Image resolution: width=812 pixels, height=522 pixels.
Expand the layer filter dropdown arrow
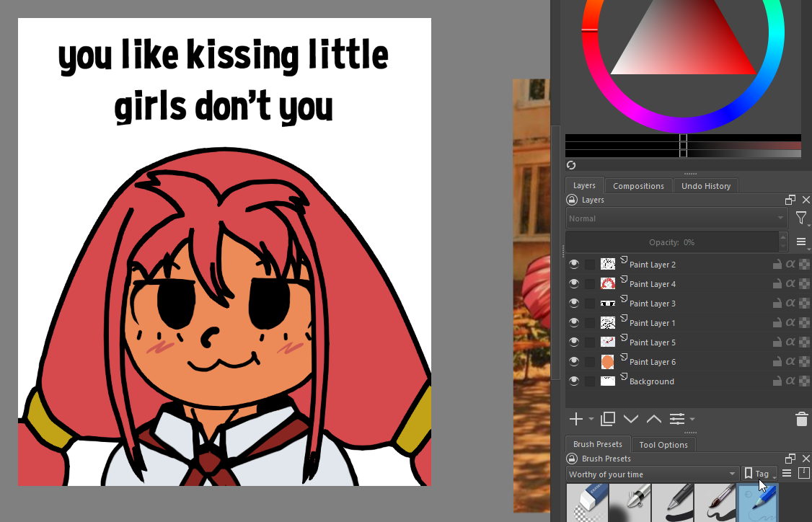[809, 226]
